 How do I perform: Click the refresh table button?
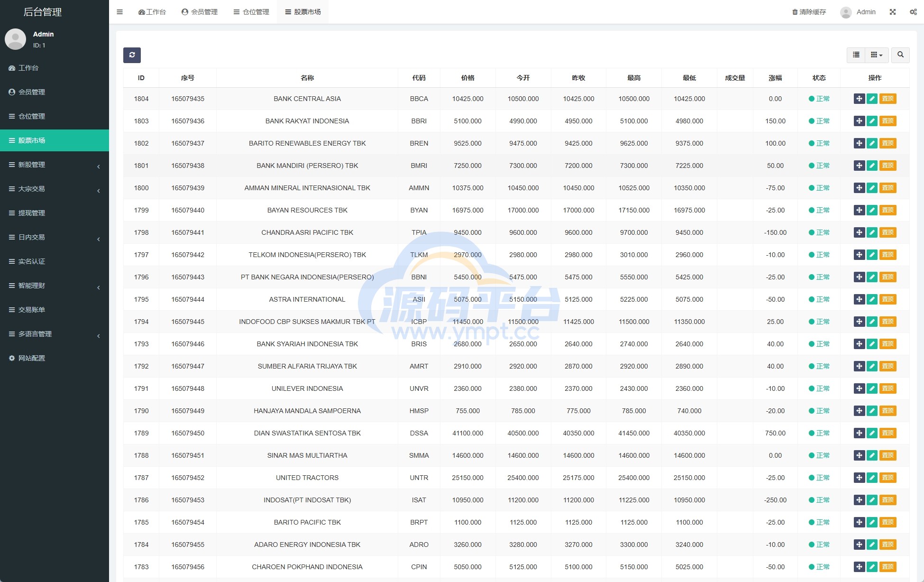pos(132,55)
